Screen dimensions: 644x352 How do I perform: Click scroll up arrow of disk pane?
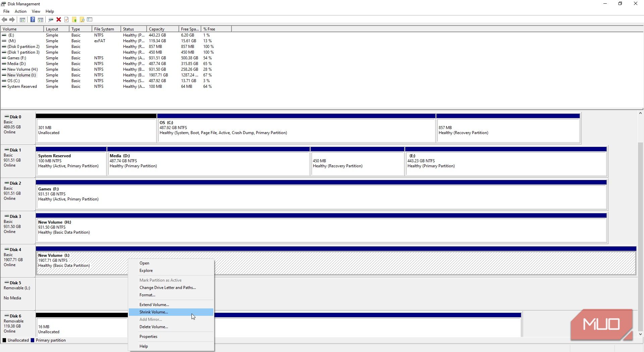coord(640,113)
